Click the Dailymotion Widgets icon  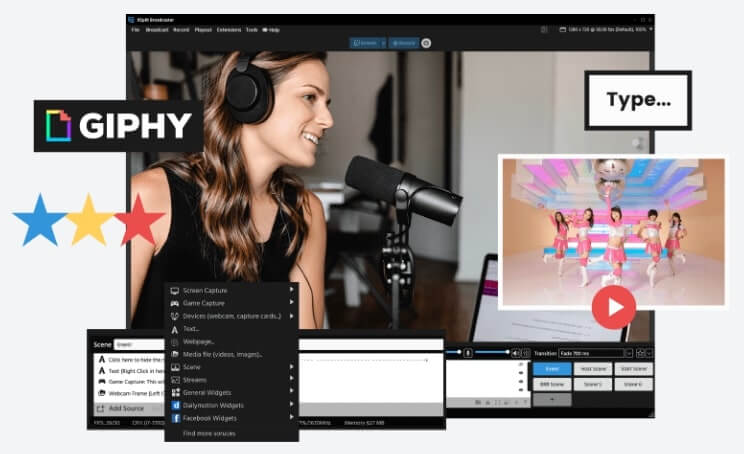(x=176, y=405)
